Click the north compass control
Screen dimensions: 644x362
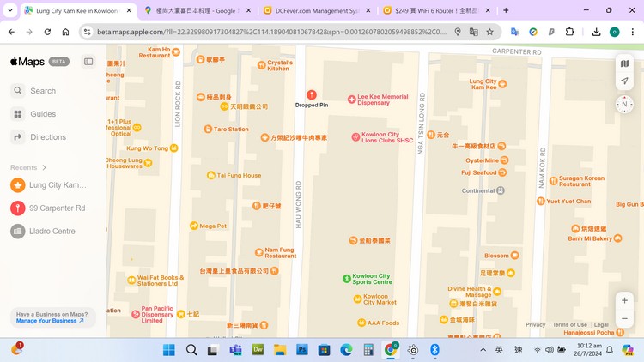625,105
